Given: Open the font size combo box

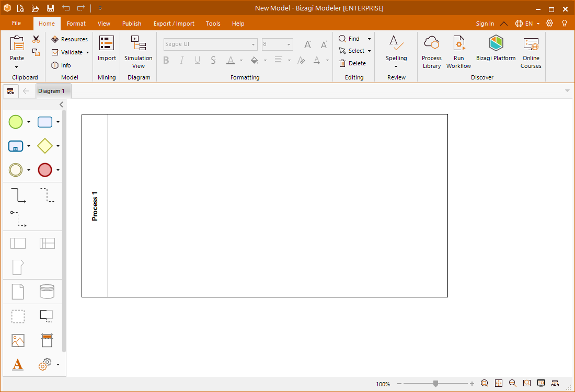Looking at the screenshot, I should coord(277,44).
